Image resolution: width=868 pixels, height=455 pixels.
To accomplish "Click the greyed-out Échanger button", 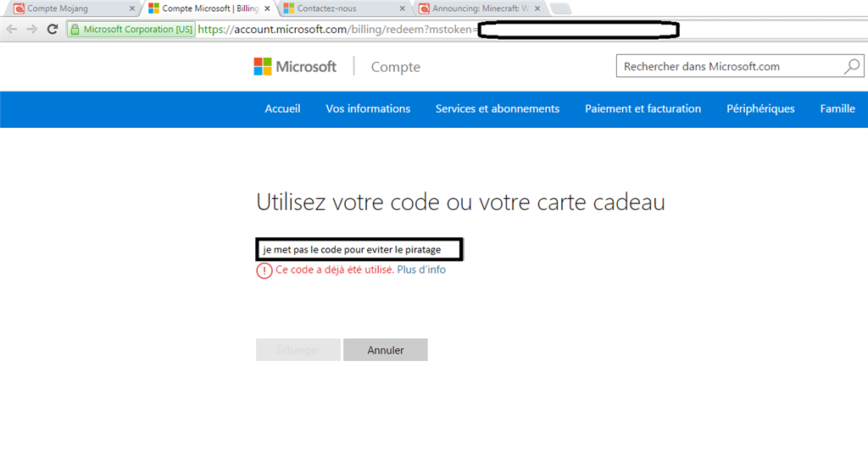I will (x=298, y=350).
